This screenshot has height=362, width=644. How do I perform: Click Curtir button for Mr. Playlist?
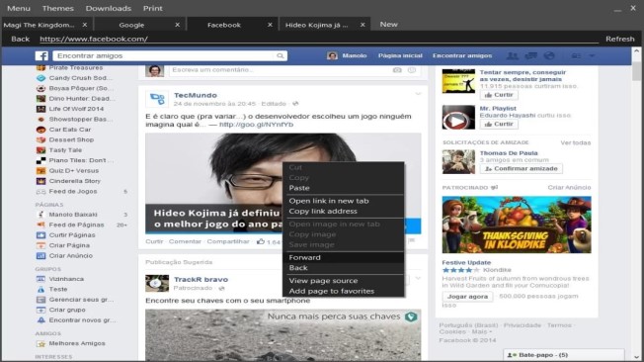click(499, 124)
